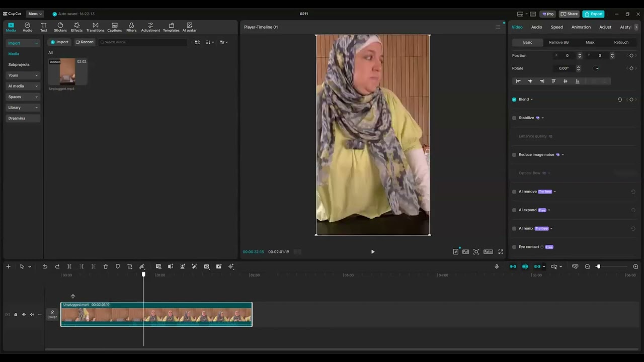Enable the Stabilize checkbox
Screen dimensions: 644x362
point(514,118)
